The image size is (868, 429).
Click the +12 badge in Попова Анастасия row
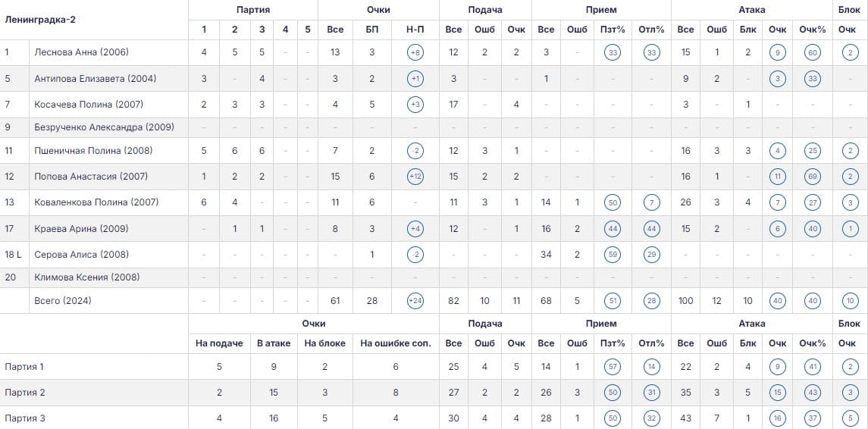[x=415, y=177]
